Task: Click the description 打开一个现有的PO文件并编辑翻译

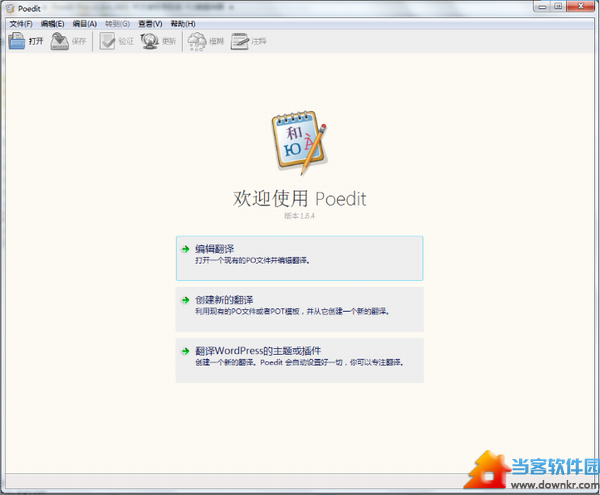Action: (253, 261)
